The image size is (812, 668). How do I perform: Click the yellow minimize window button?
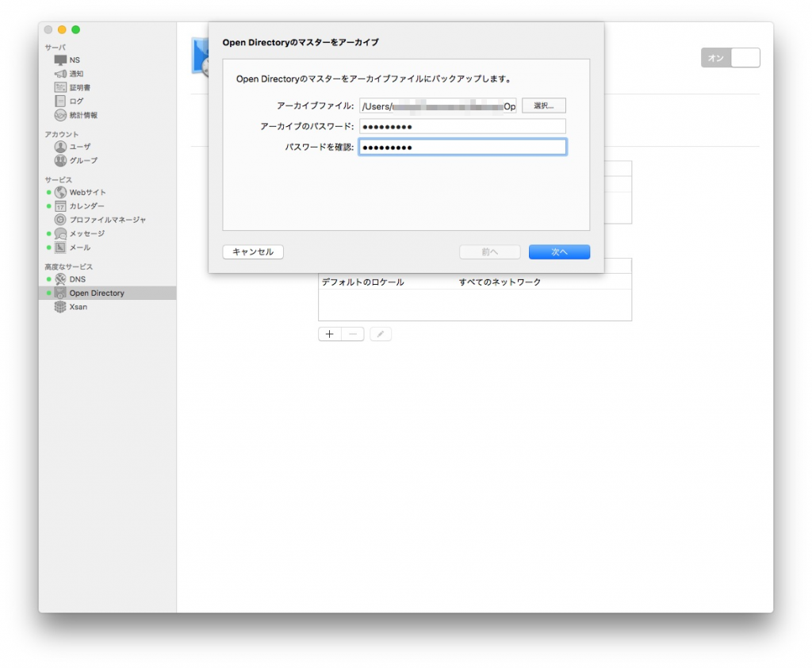click(x=62, y=29)
